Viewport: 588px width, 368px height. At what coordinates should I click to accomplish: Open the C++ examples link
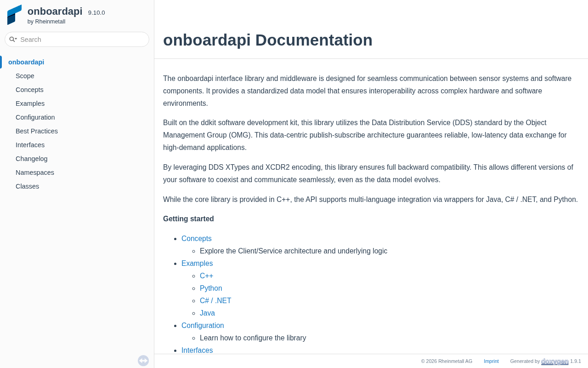coord(206,276)
